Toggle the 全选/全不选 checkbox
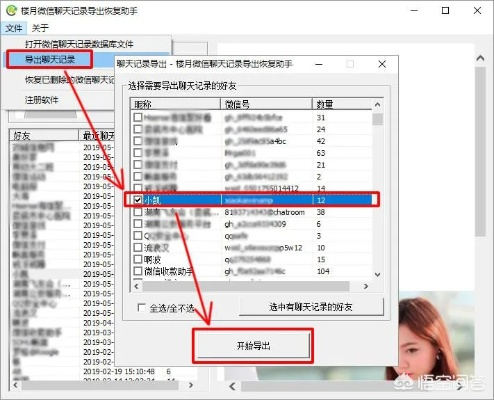Screen dimensions: 494x400 (x=142, y=307)
